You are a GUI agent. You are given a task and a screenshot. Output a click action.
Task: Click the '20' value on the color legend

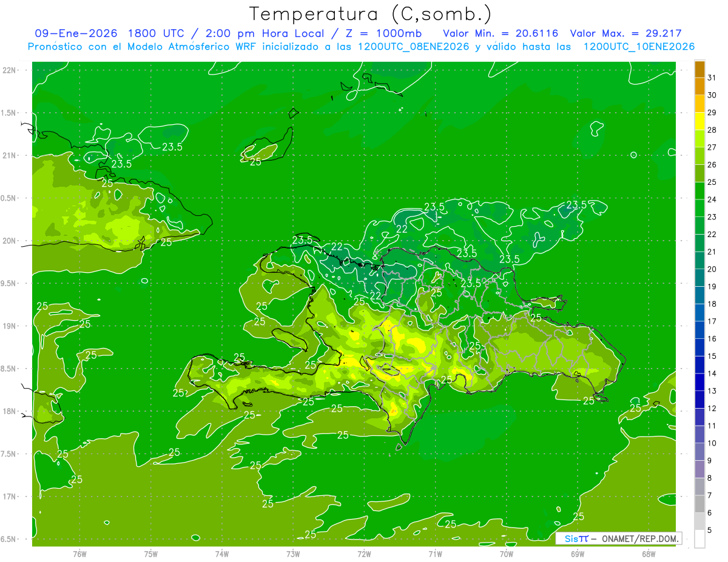[x=712, y=269]
